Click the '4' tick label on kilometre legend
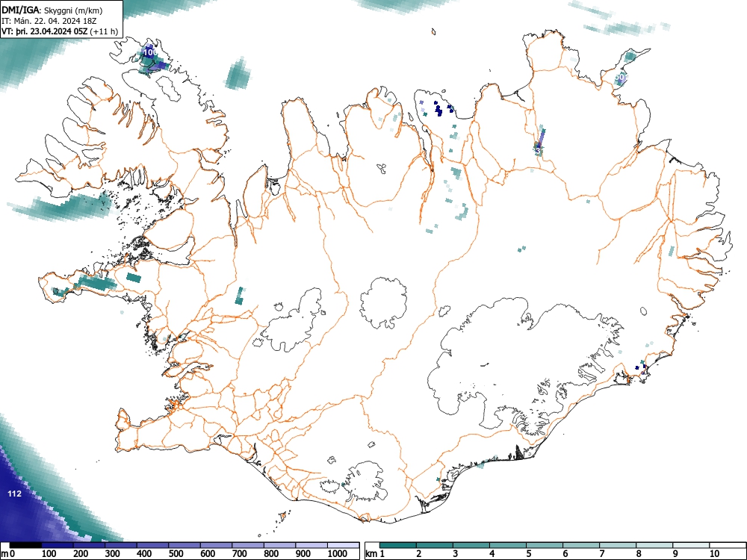The height and width of the screenshot is (560, 747). coord(492,554)
